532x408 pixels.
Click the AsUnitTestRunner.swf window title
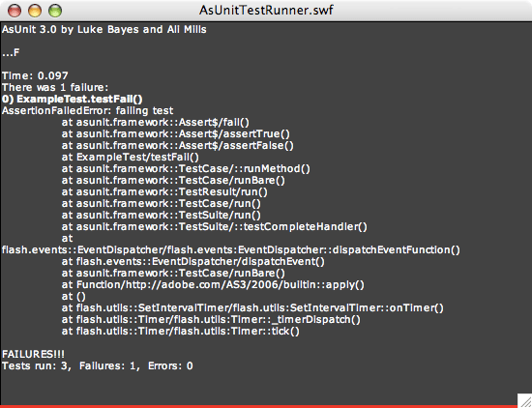click(x=266, y=11)
